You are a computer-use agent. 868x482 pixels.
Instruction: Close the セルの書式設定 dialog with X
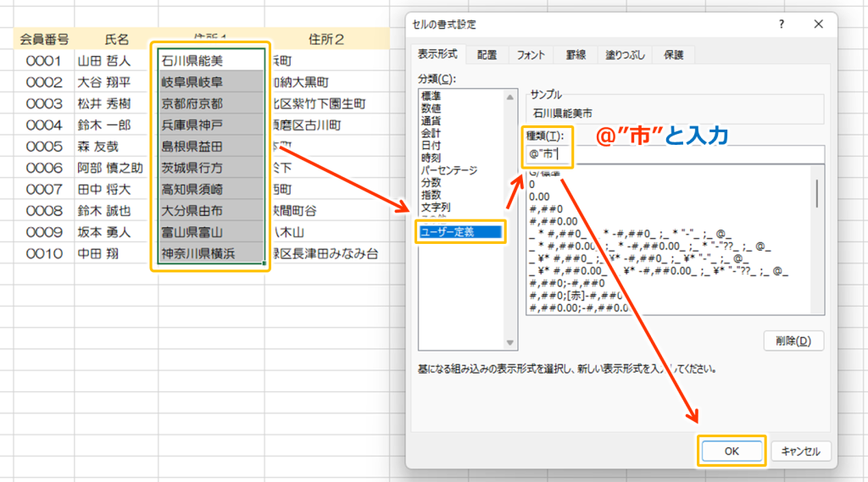[x=818, y=25]
